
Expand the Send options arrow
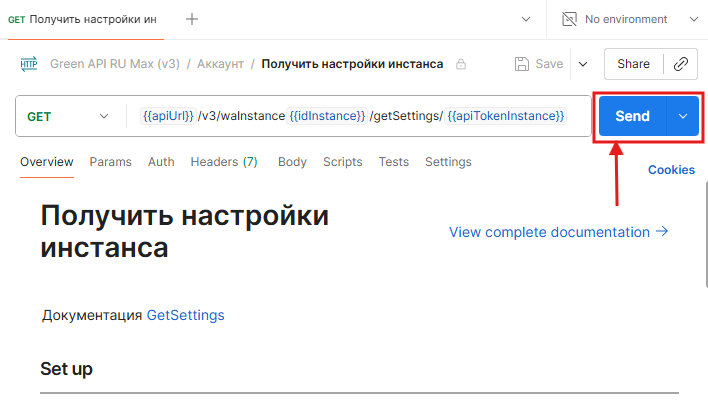coord(683,116)
